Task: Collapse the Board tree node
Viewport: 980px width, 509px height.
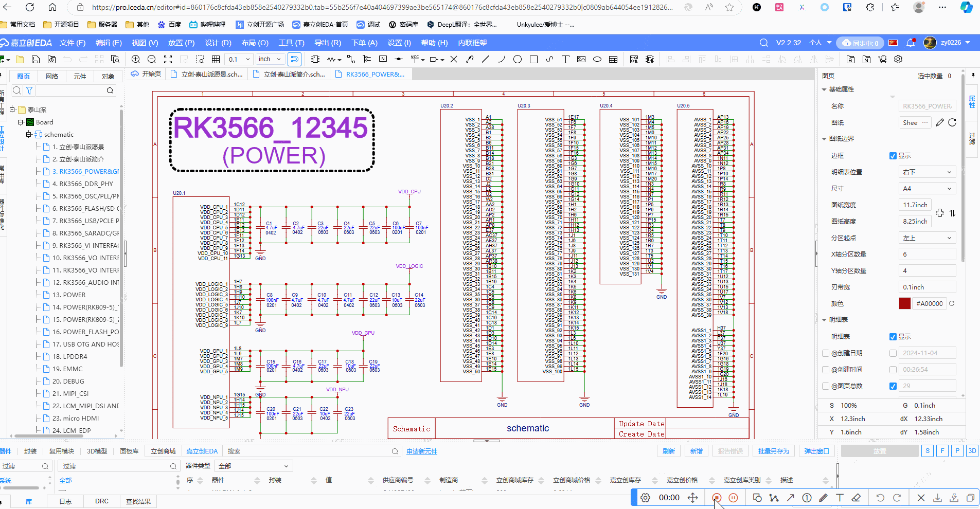Action: pyautogui.click(x=21, y=122)
